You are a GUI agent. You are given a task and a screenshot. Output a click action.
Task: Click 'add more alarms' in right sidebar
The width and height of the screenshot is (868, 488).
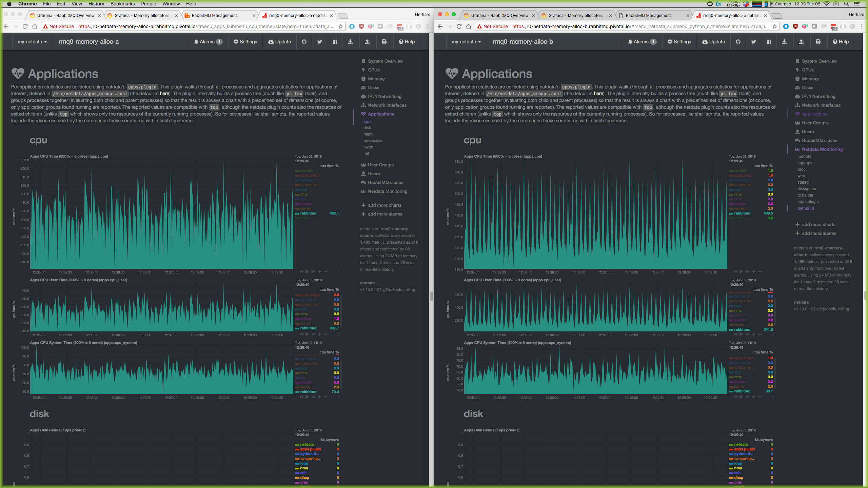pos(815,233)
